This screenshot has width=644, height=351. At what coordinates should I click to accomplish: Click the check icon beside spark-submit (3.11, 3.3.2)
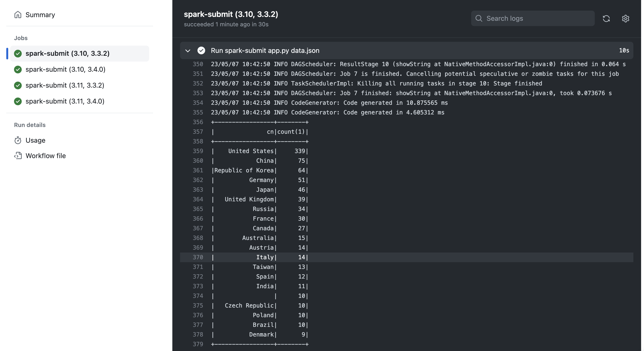pyautogui.click(x=18, y=85)
